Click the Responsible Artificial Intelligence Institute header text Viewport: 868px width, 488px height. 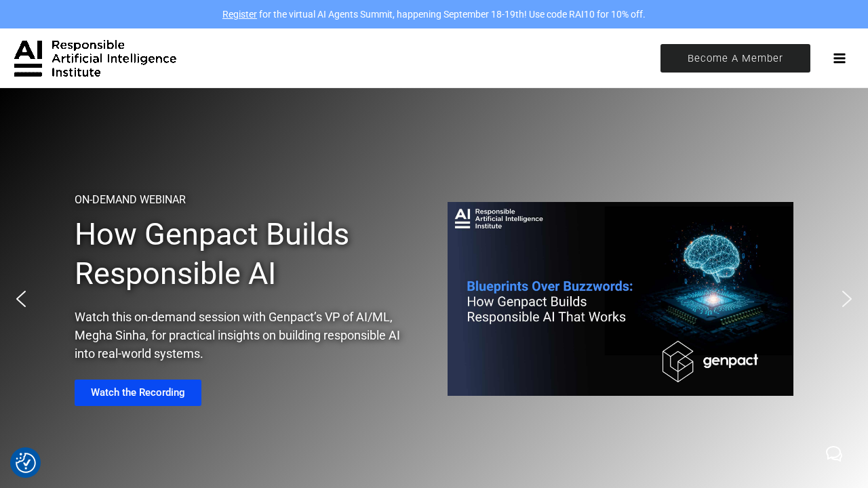(114, 58)
